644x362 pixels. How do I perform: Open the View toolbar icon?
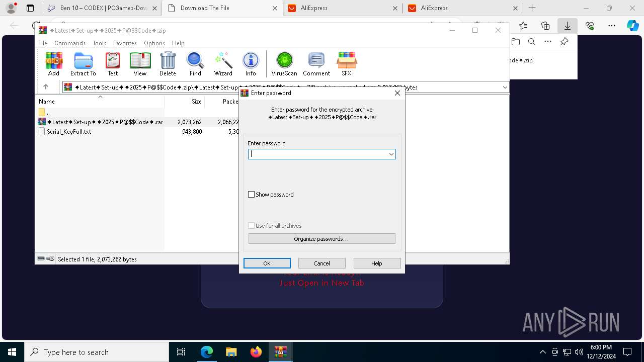click(140, 64)
